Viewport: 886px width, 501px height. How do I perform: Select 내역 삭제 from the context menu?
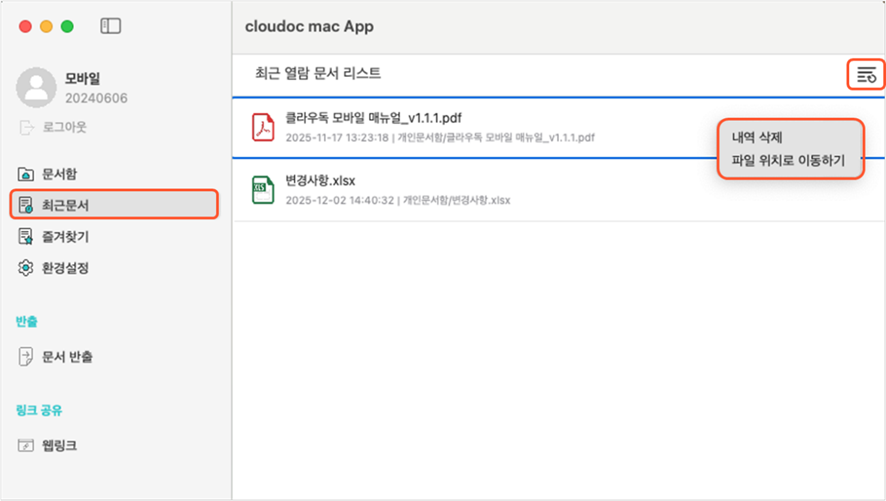pyautogui.click(x=757, y=138)
